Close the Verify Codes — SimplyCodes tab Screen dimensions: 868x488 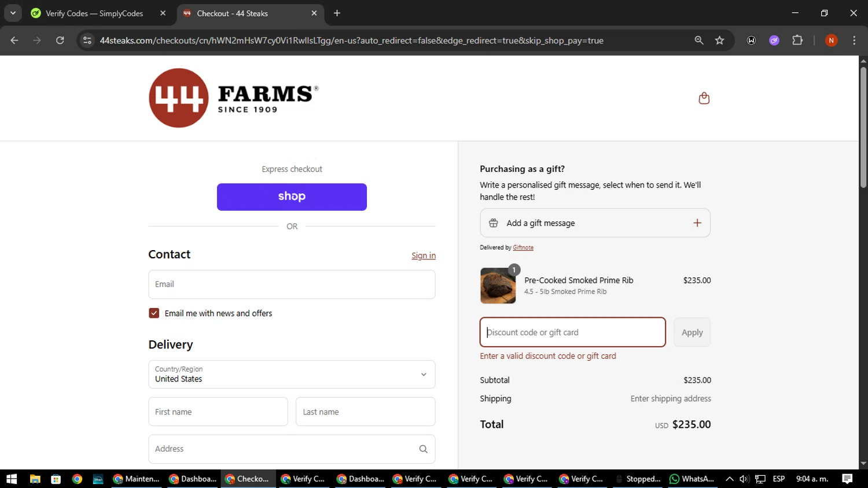[163, 13]
